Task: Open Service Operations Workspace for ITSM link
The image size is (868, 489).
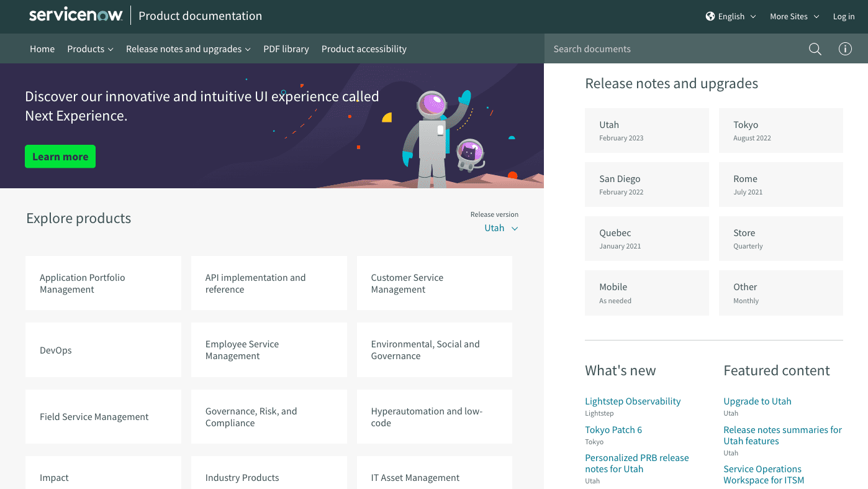Action: [x=764, y=475]
